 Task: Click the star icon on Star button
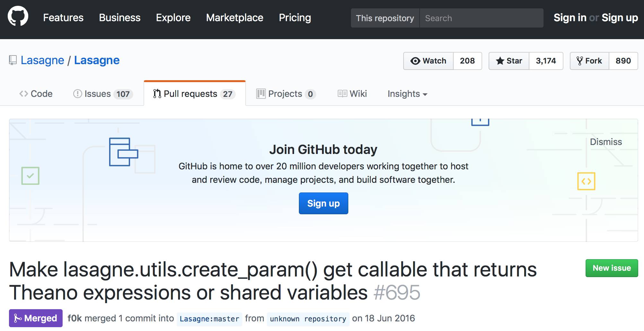point(500,61)
